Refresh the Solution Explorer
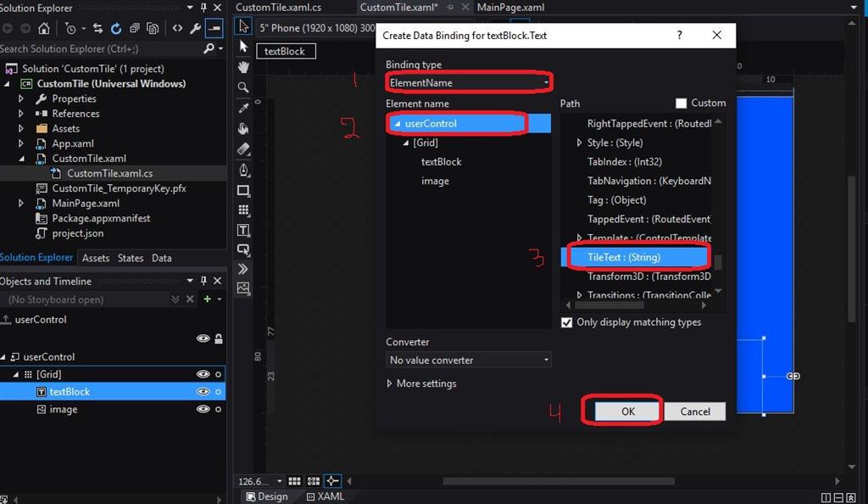The height and width of the screenshot is (504, 868). 115,28
